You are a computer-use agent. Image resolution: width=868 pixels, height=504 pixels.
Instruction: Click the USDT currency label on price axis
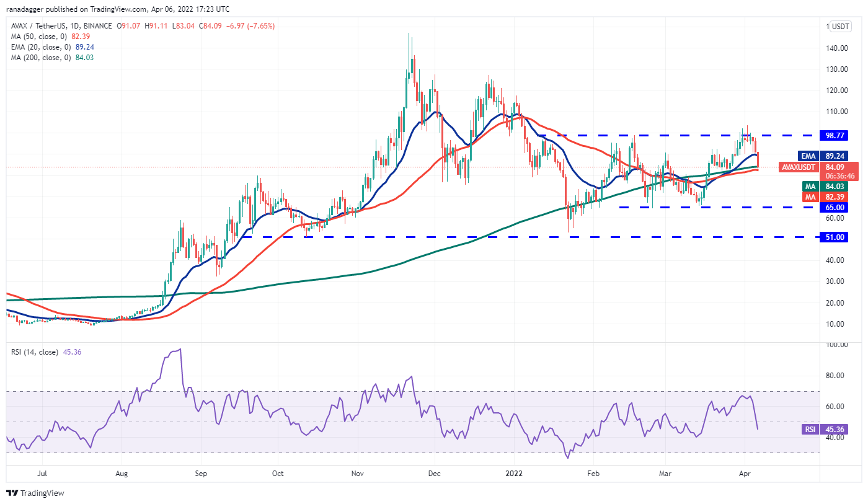pos(840,27)
